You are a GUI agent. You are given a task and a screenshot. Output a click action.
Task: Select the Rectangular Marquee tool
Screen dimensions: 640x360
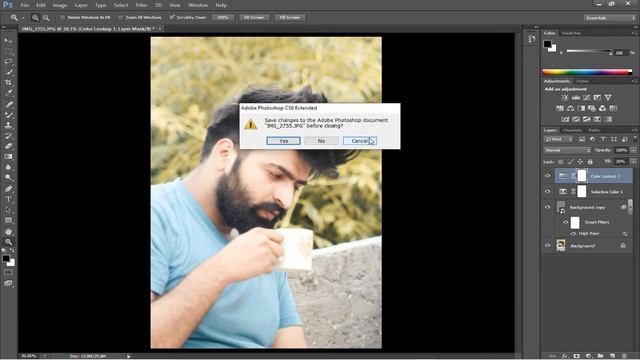(x=8, y=51)
